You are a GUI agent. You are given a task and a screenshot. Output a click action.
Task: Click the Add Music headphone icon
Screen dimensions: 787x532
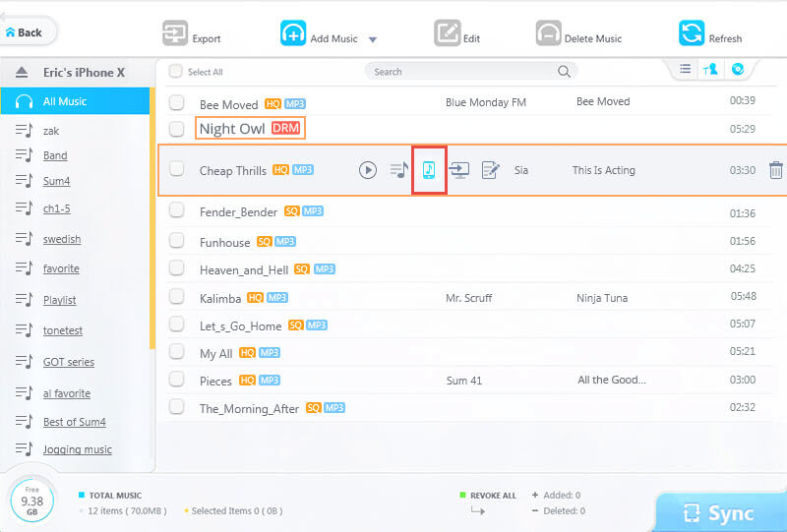(x=293, y=33)
